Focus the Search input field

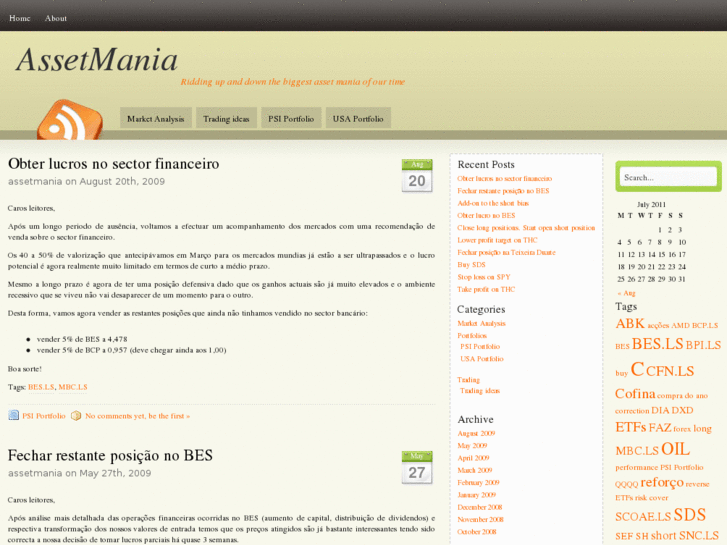pos(668,177)
